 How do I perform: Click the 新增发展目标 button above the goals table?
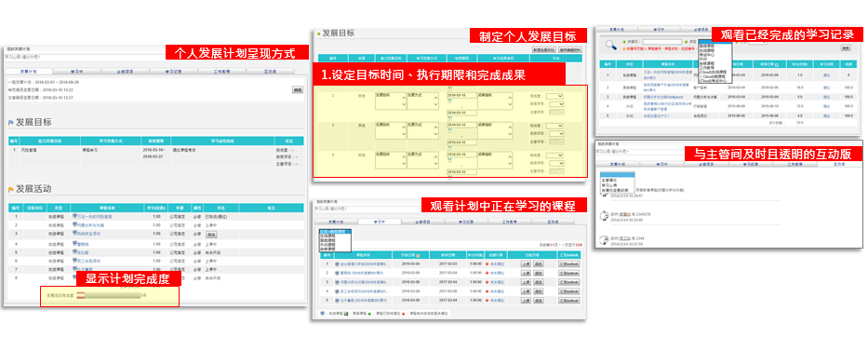pos(544,49)
